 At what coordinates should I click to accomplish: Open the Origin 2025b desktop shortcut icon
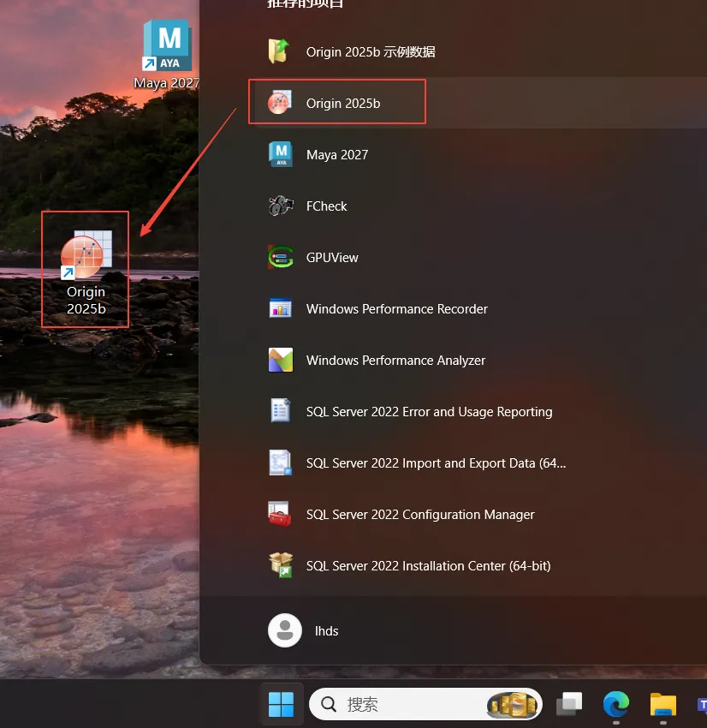pos(86,254)
